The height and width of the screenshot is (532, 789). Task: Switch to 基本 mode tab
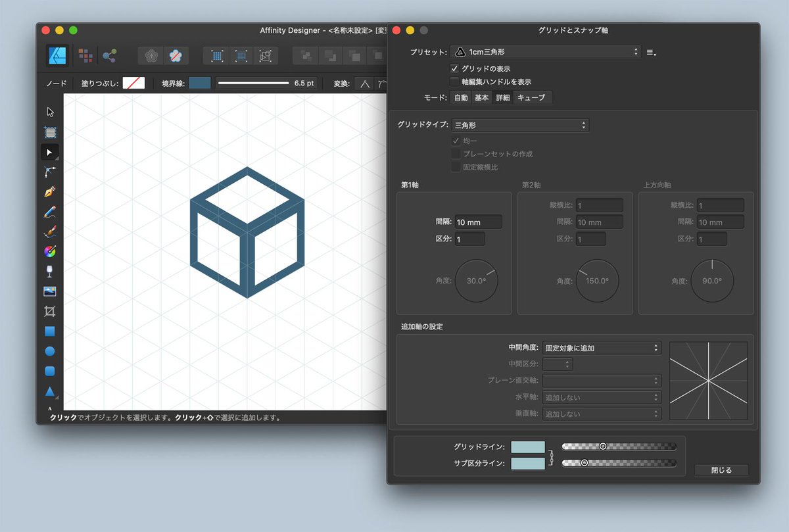pos(482,98)
